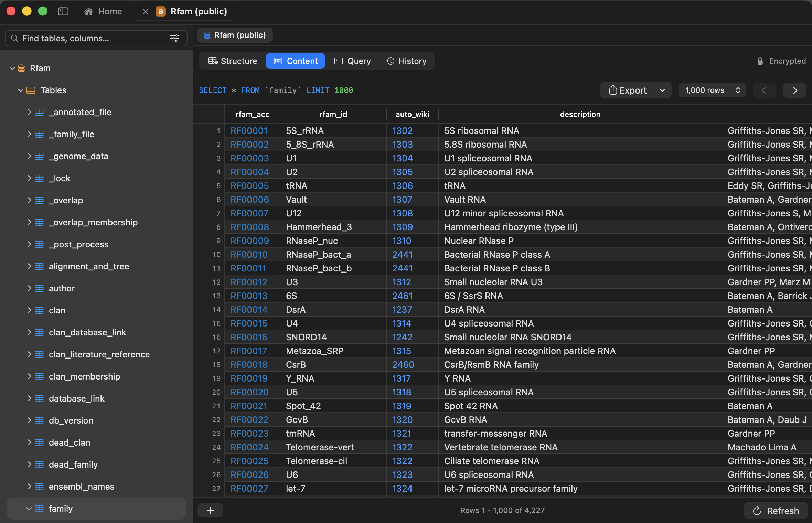Image resolution: width=812 pixels, height=523 pixels.
Task: Expand the _genome_data table
Action: [29, 156]
